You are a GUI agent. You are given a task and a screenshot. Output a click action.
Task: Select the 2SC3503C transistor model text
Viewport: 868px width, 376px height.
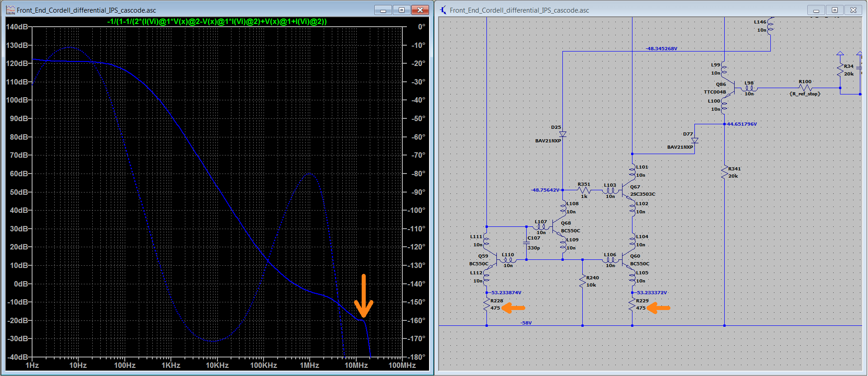pos(642,194)
